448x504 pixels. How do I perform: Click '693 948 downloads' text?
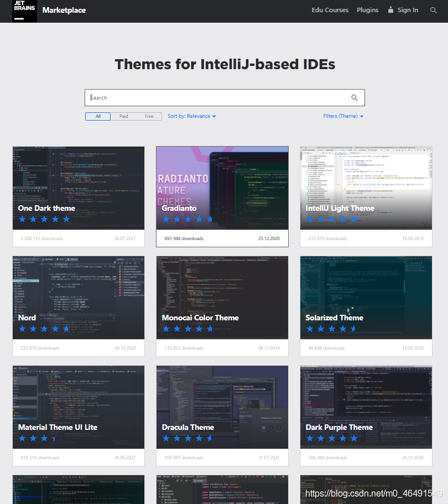coord(184,238)
